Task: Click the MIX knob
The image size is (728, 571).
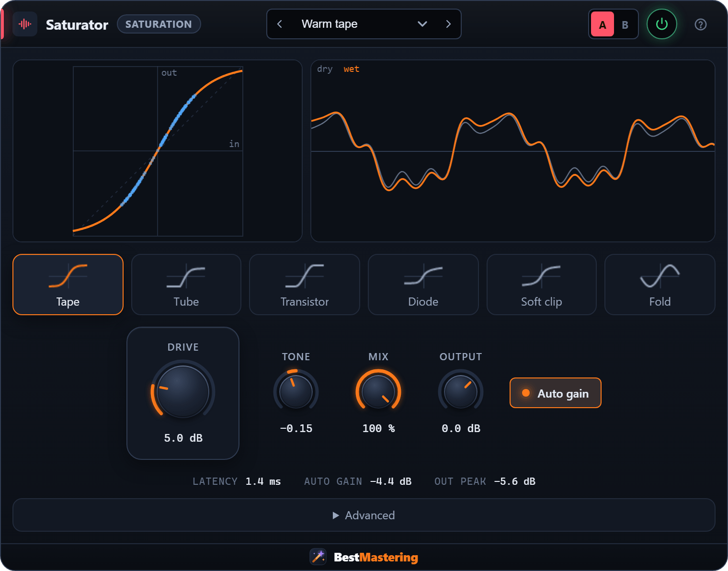Action: 378,392
